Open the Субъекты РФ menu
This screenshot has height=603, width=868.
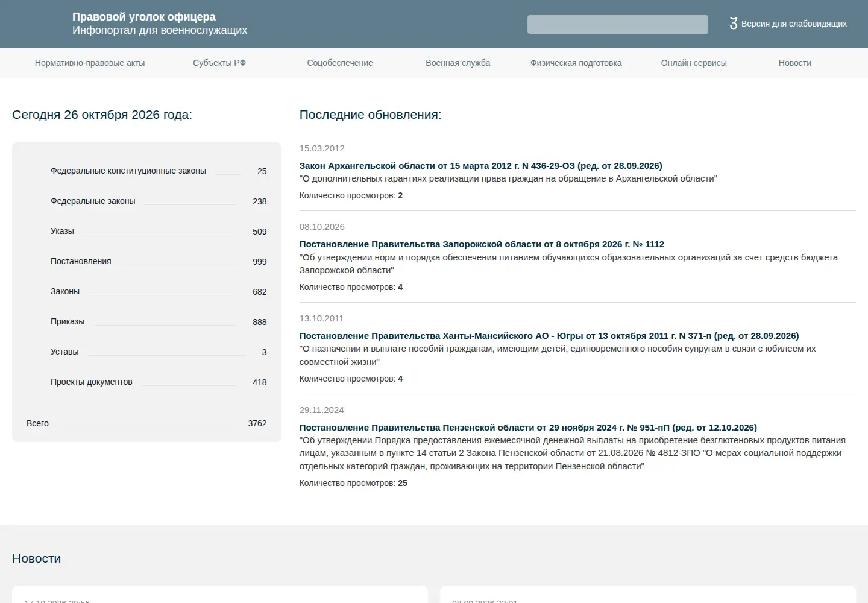pyautogui.click(x=219, y=63)
